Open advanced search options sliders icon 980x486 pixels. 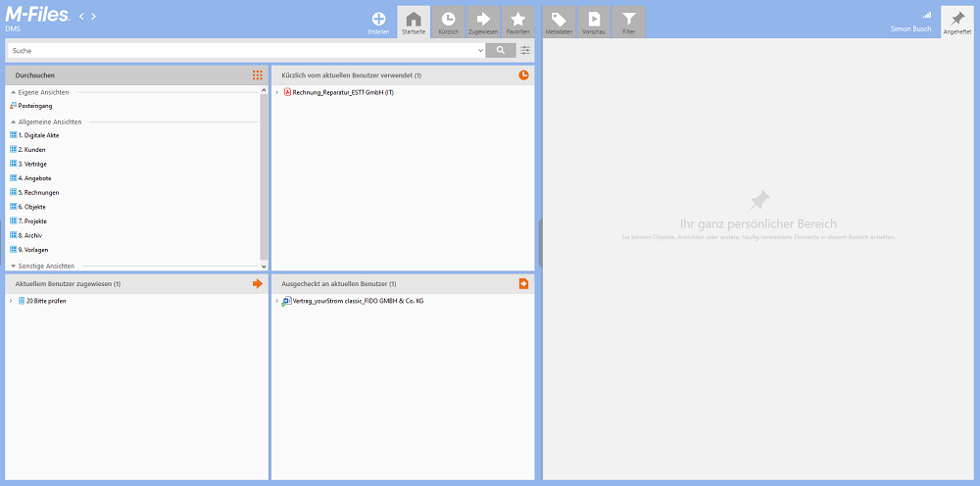(x=525, y=50)
